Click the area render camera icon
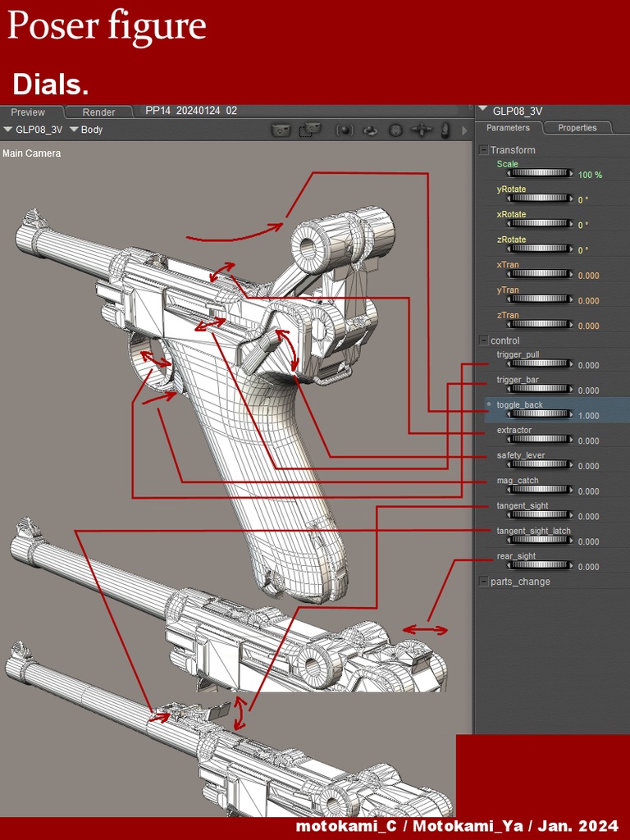This screenshot has height=840, width=630. 309,130
